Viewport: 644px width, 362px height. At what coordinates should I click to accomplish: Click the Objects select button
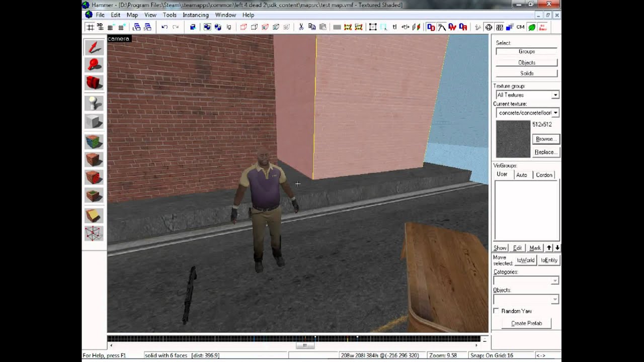tap(527, 62)
